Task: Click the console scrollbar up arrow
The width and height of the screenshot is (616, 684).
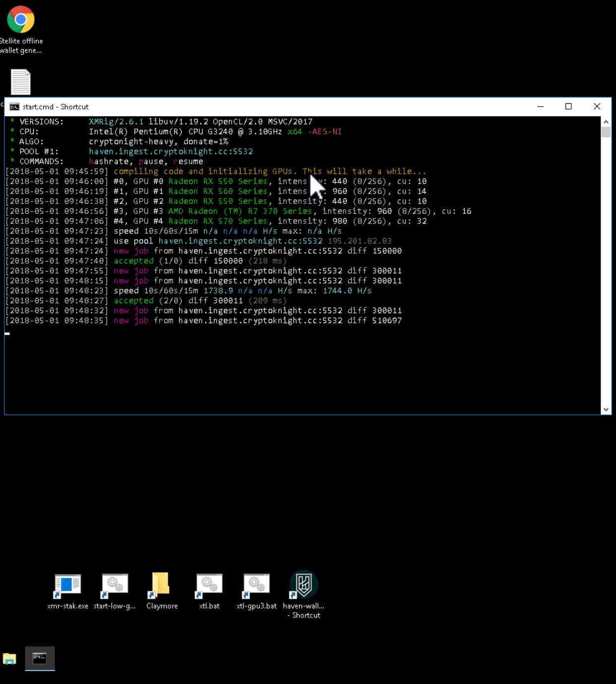Action: tap(606, 122)
